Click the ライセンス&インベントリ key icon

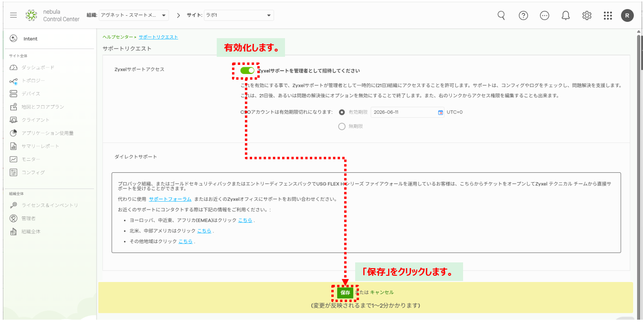click(x=13, y=205)
